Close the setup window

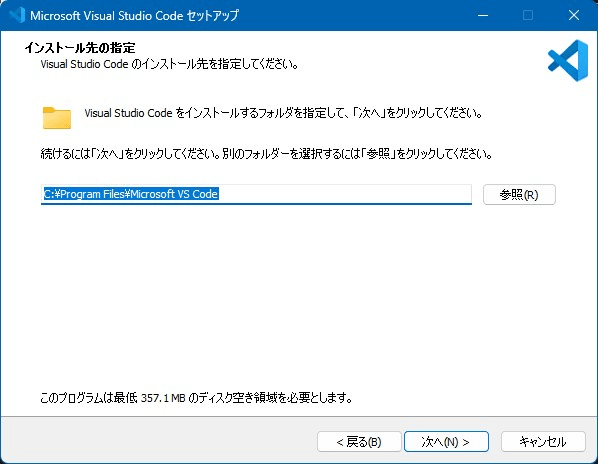(574, 15)
